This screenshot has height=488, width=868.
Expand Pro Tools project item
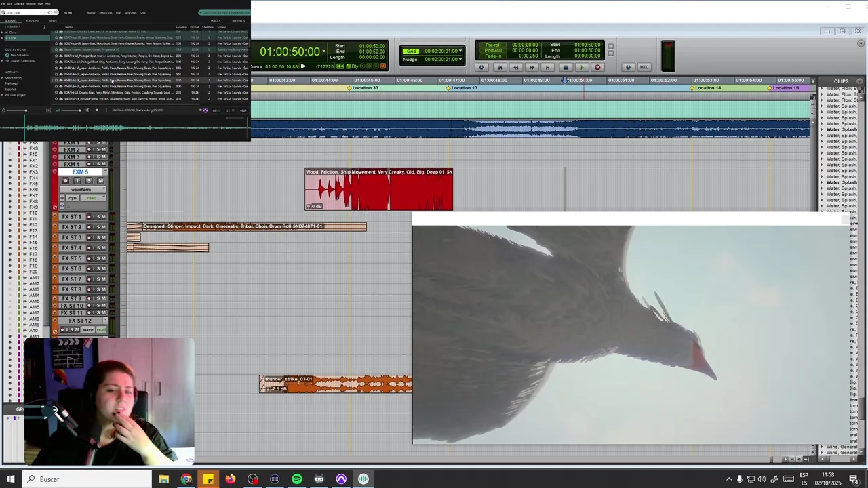[2, 95]
